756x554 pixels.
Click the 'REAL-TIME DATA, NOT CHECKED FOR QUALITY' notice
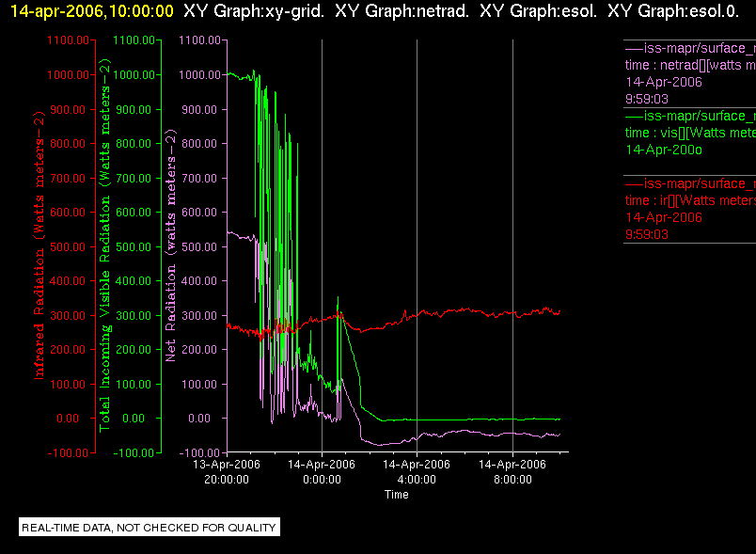point(150,528)
